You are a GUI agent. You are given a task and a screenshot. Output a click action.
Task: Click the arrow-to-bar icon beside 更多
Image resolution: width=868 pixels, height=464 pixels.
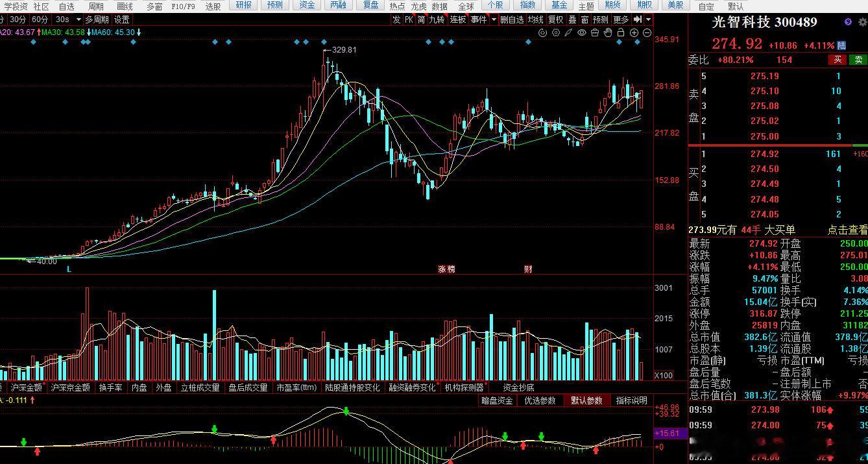[x=638, y=19]
